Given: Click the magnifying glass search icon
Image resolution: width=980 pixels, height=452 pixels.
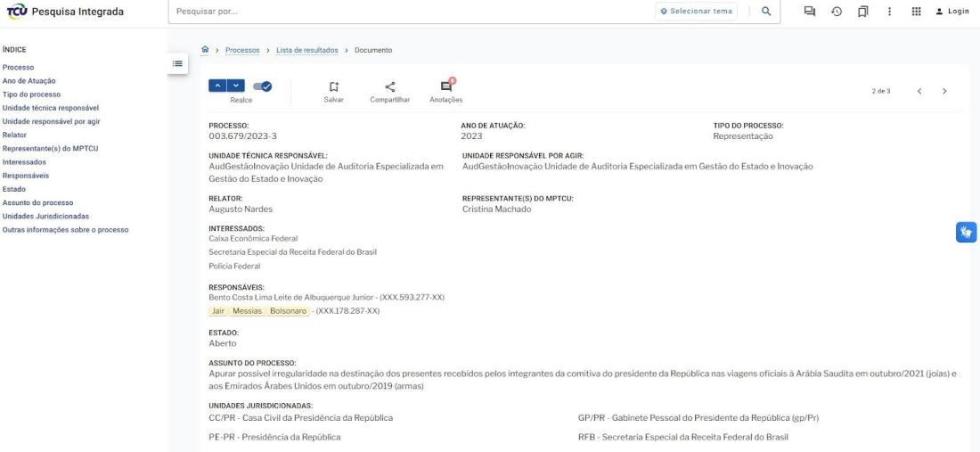Looking at the screenshot, I should [x=765, y=11].
